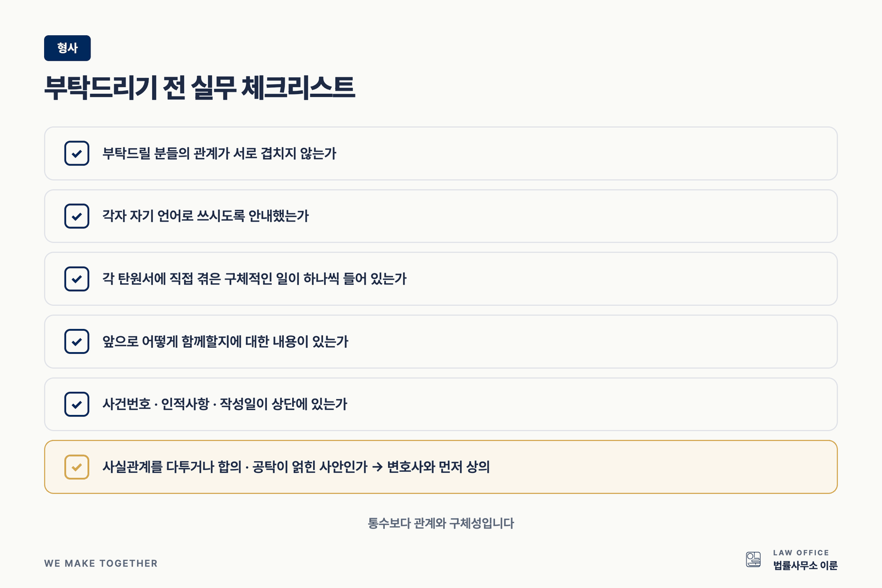
Task: Open the 법률사무소 이룬 name link
Action: tap(805, 565)
